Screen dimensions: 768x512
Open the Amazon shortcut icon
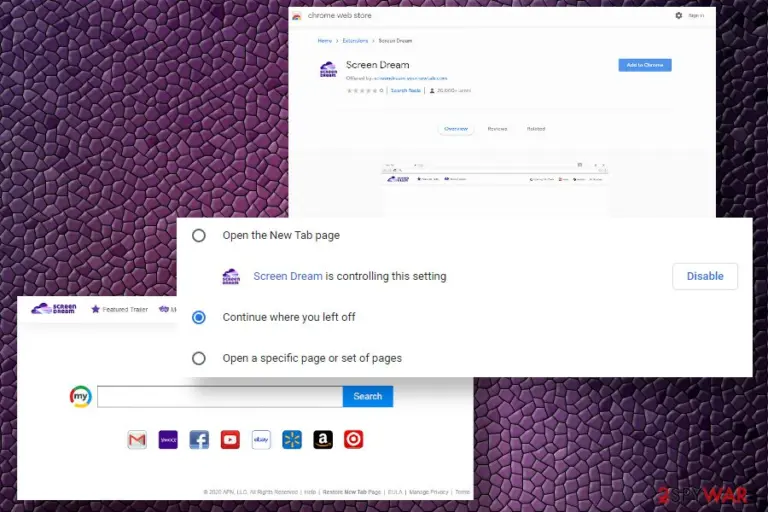tap(323, 439)
